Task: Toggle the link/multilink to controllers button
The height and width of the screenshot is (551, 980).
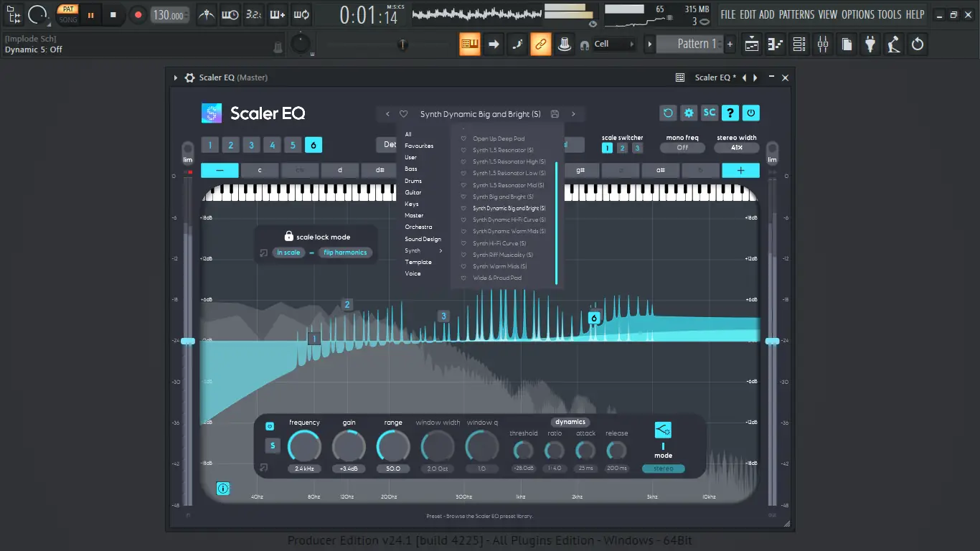Action: coord(541,44)
